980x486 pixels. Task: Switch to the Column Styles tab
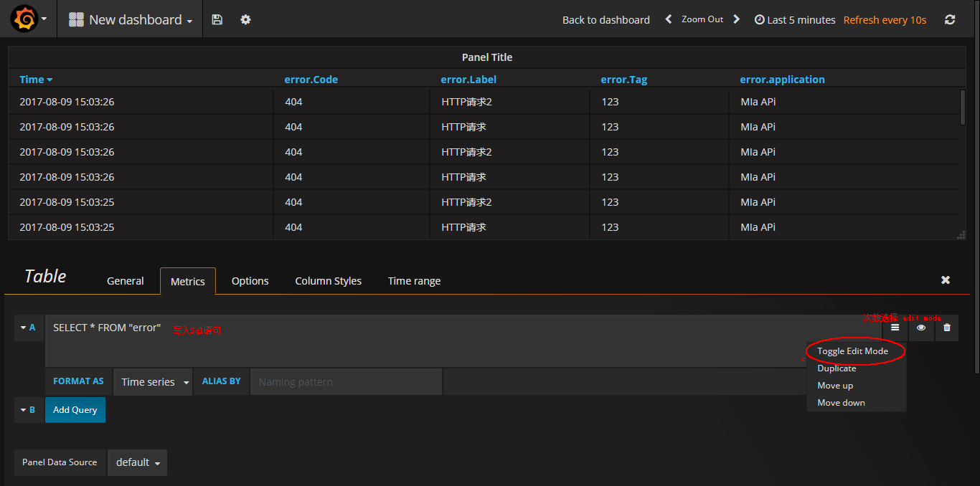click(328, 281)
